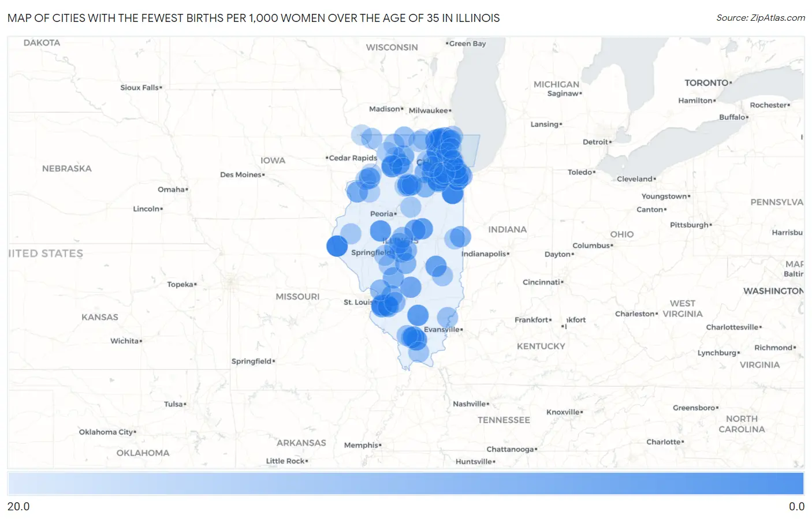The height and width of the screenshot is (519, 812).
Task: Click the 0.0 legend value
Action: (x=796, y=506)
